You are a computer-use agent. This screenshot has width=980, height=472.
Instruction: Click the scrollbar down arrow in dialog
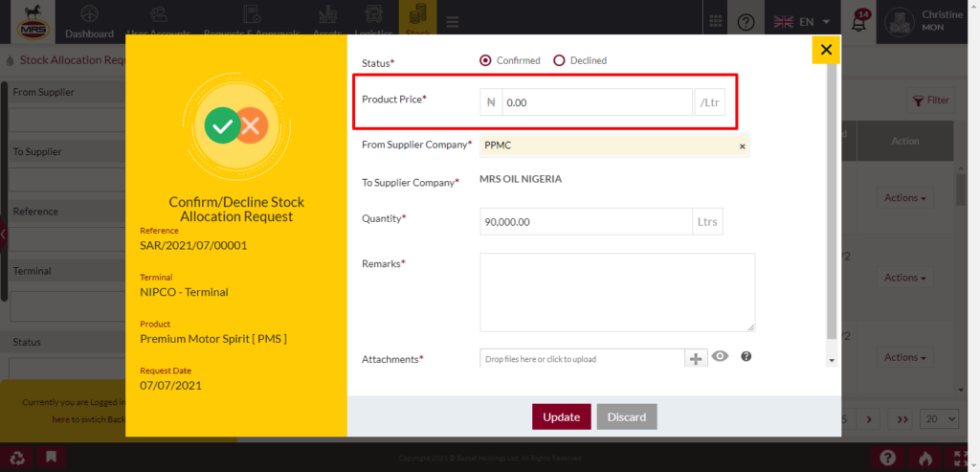point(832,361)
